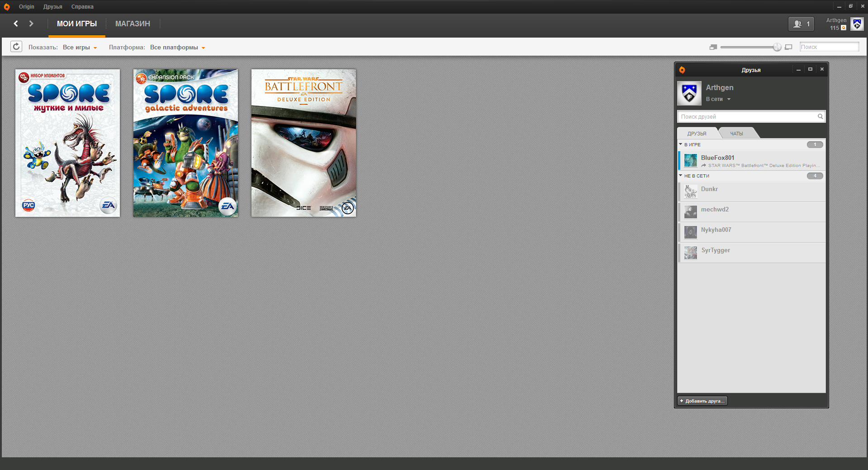Adjust the game tile size slider
This screenshot has height=470, width=868.
pos(777,47)
